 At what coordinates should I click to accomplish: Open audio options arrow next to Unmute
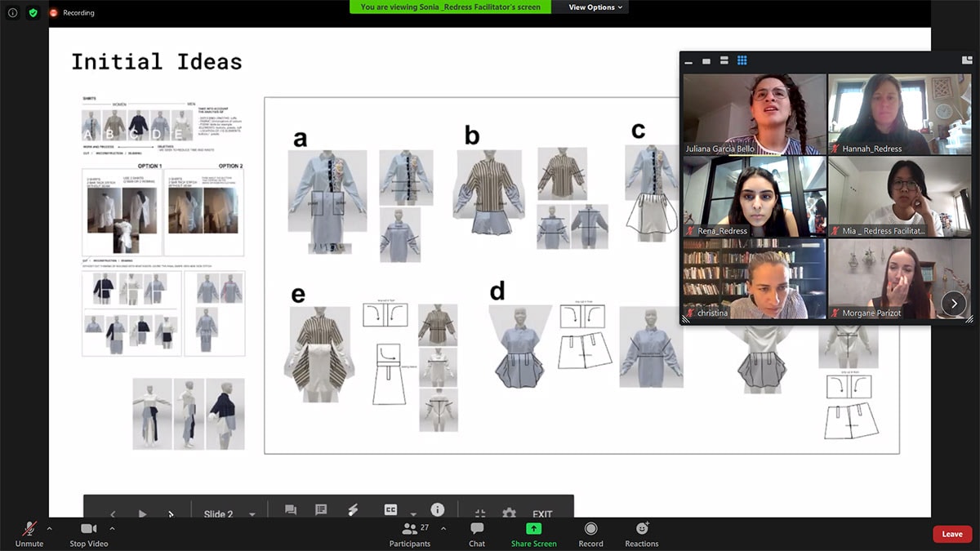click(49, 528)
